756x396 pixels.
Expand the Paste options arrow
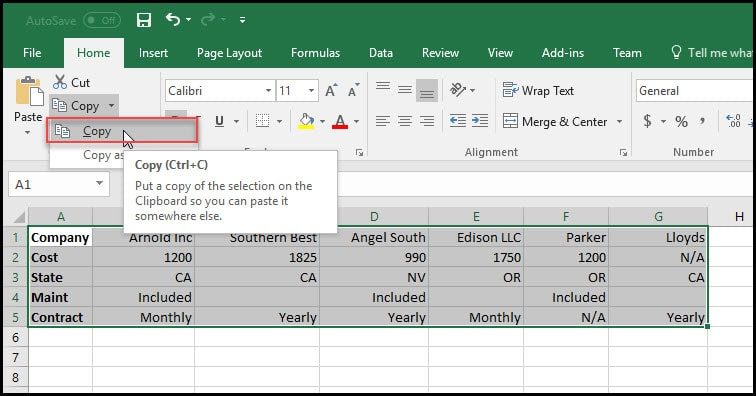(27, 132)
